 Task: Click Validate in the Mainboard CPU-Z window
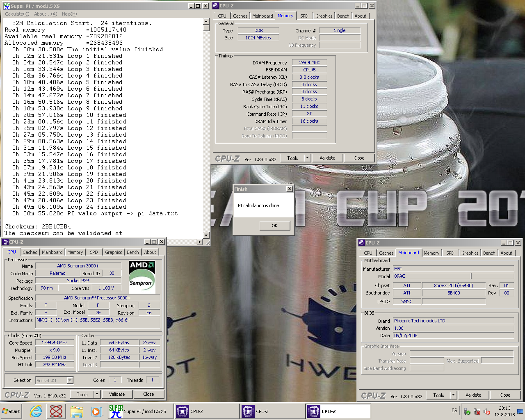pos(473,395)
